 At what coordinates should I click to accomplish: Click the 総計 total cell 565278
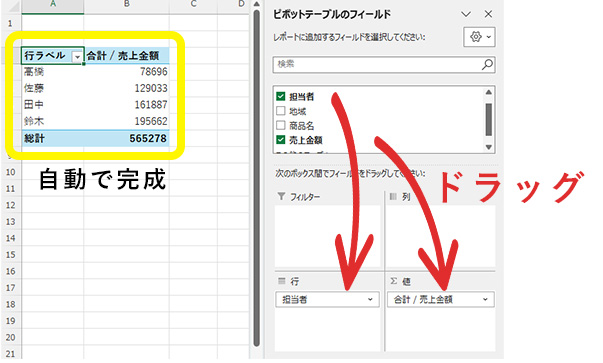pos(127,138)
